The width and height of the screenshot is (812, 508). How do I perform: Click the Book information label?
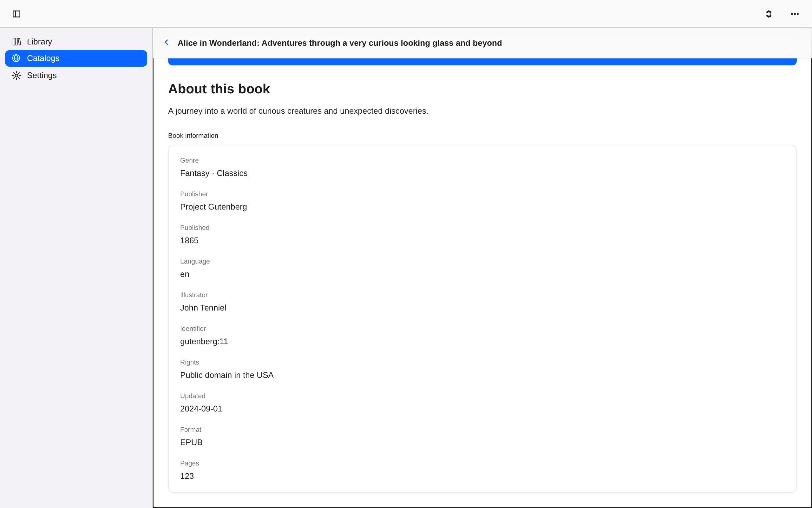pos(193,135)
